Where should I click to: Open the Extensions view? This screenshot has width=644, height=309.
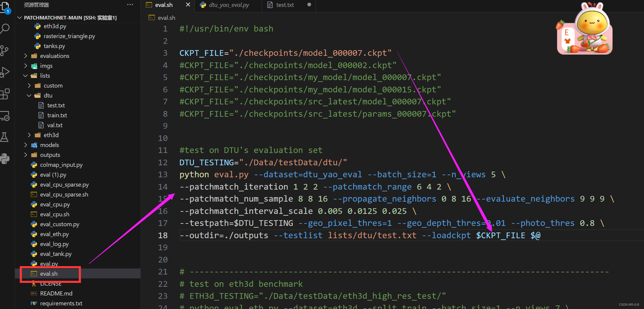5,94
